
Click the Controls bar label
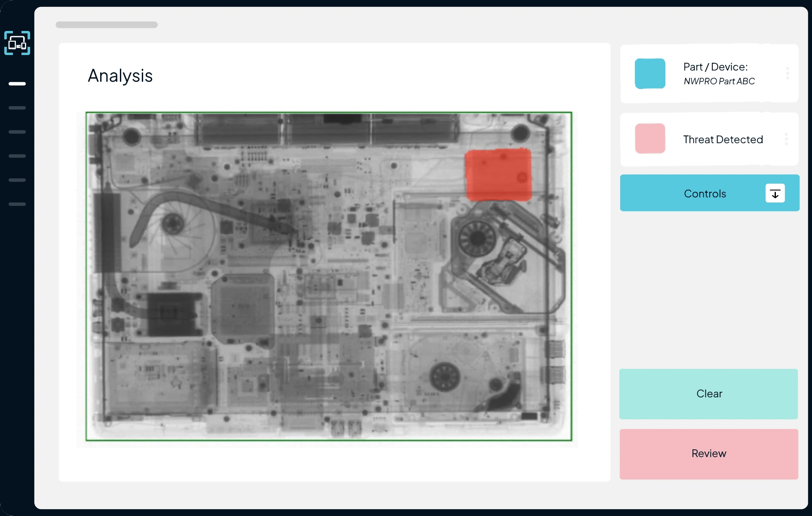tap(705, 193)
